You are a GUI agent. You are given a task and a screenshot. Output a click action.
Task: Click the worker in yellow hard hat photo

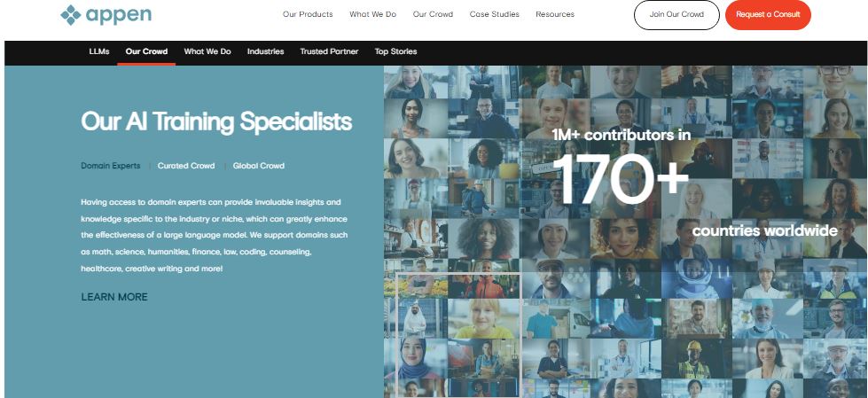tap(696, 359)
